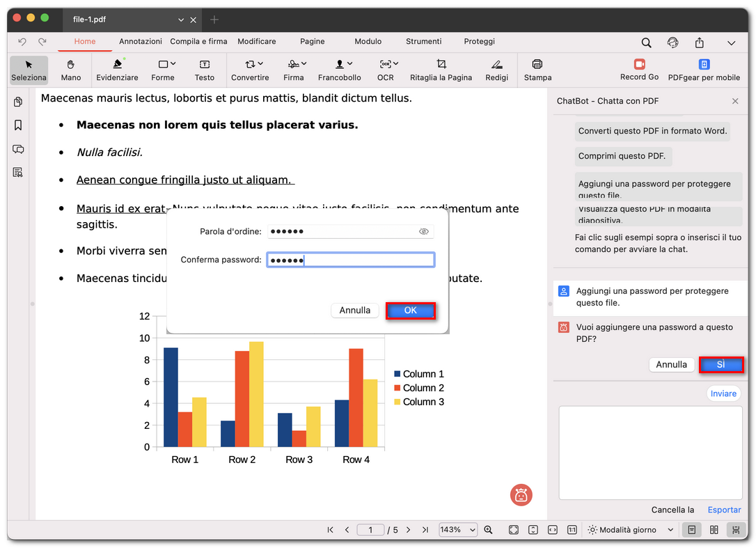
Task: Toggle password visibility with the eye icon
Action: [x=424, y=231]
